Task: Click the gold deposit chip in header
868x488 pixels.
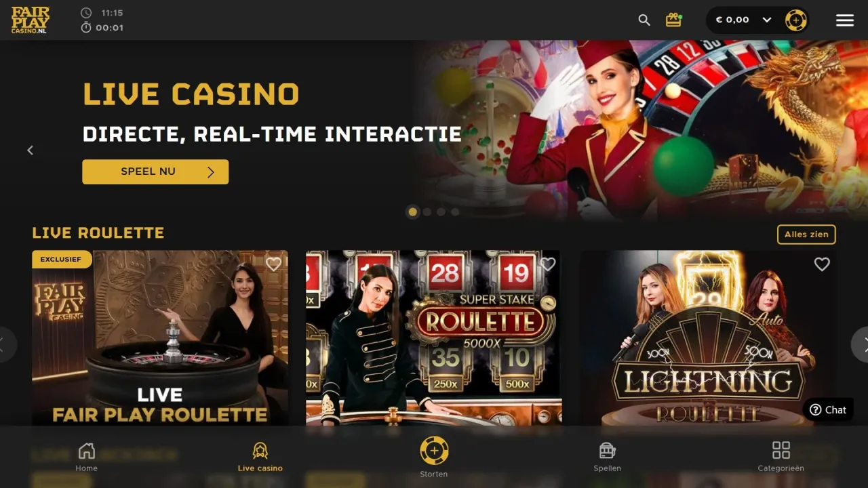Action: tap(796, 20)
